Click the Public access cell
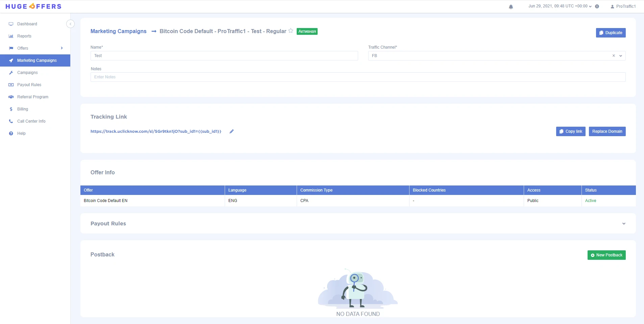This screenshot has width=644, height=324. [553, 201]
